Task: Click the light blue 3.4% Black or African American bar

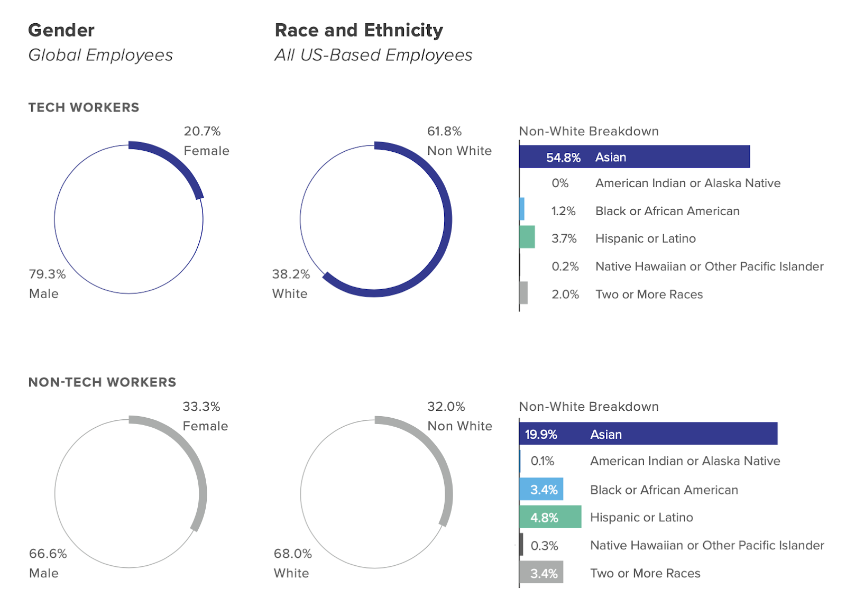Action: pos(541,489)
